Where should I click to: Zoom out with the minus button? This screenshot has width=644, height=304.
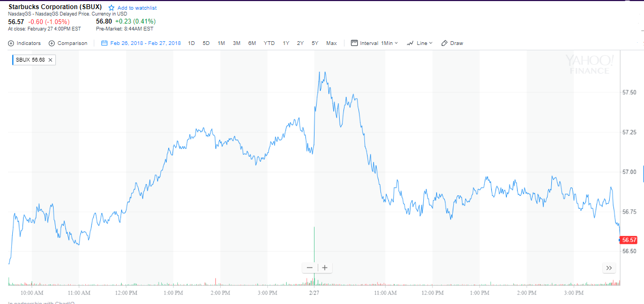pyautogui.click(x=310, y=268)
